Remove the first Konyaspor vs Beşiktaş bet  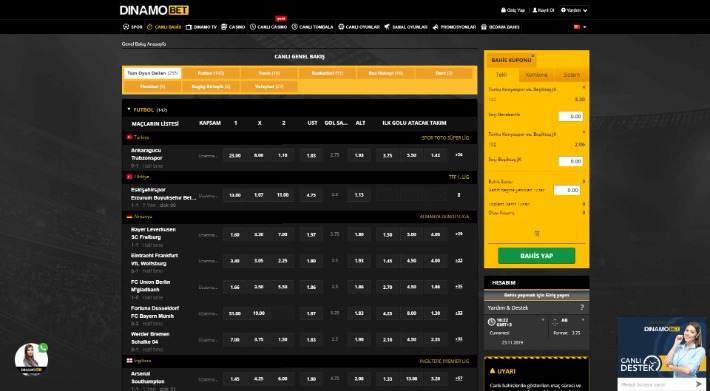tap(583, 87)
